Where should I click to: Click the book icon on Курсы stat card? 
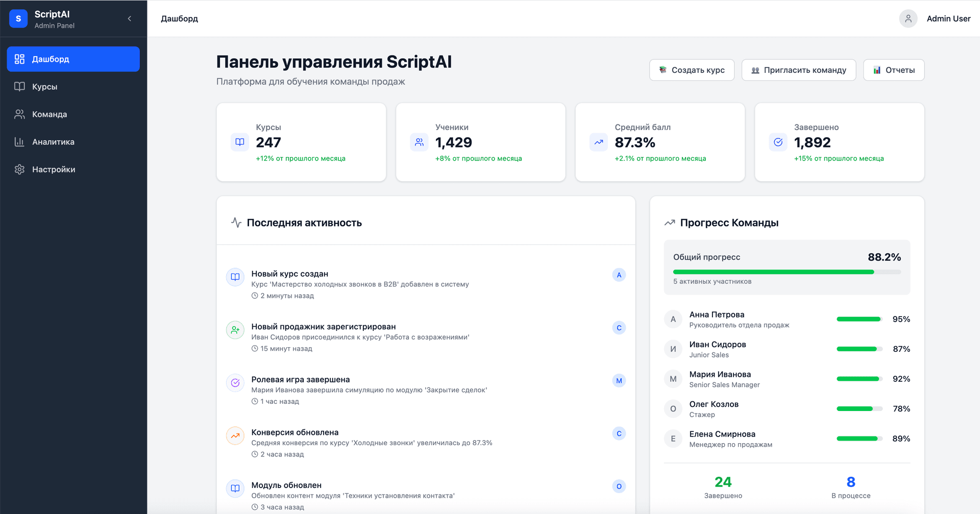coord(240,142)
